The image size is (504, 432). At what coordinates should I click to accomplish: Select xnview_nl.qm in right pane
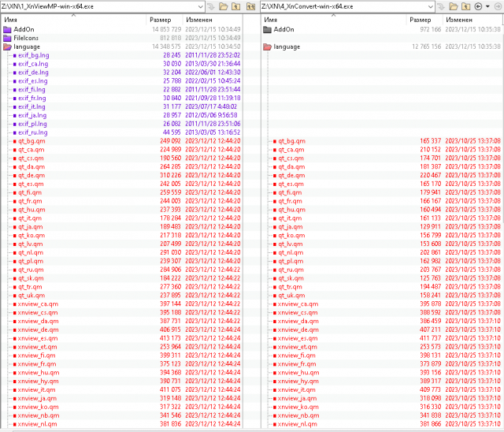click(x=298, y=424)
